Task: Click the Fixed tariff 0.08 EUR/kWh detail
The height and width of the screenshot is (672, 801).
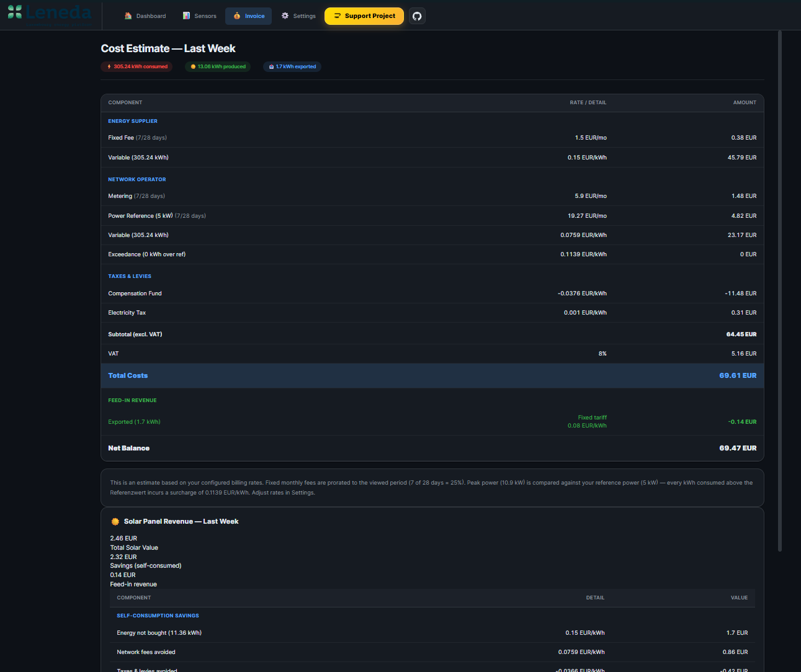Action: pyautogui.click(x=587, y=421)
